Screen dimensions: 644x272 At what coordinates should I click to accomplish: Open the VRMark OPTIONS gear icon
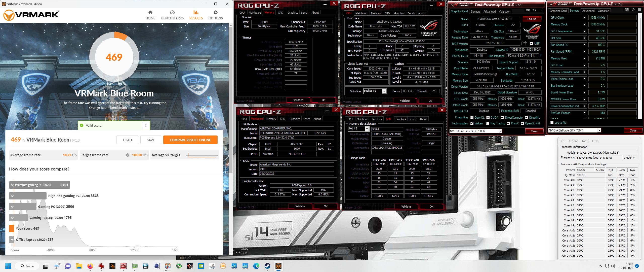[216, 12]
